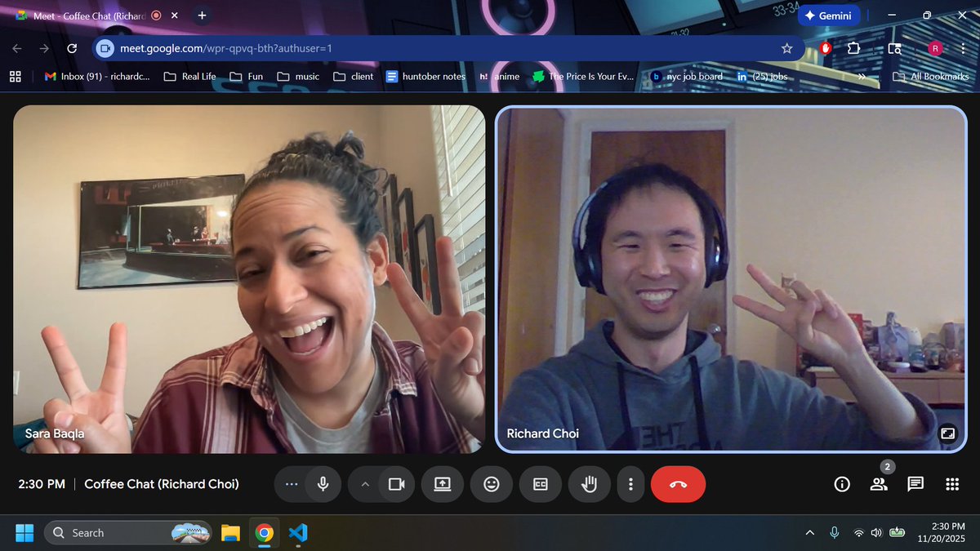The width and height of the screenshot is (980, 551).
Task: Start presenting your screen
Action: coord(442,484)
